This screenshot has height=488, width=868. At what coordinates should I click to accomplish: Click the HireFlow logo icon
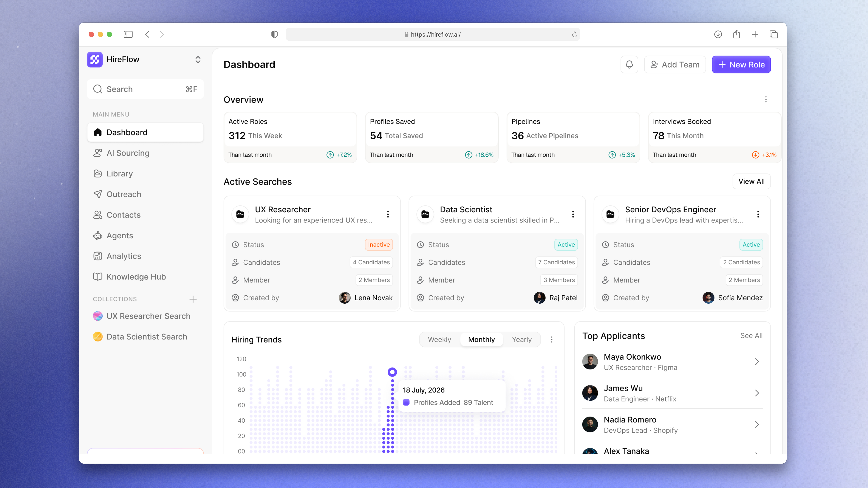pos(95,59)
